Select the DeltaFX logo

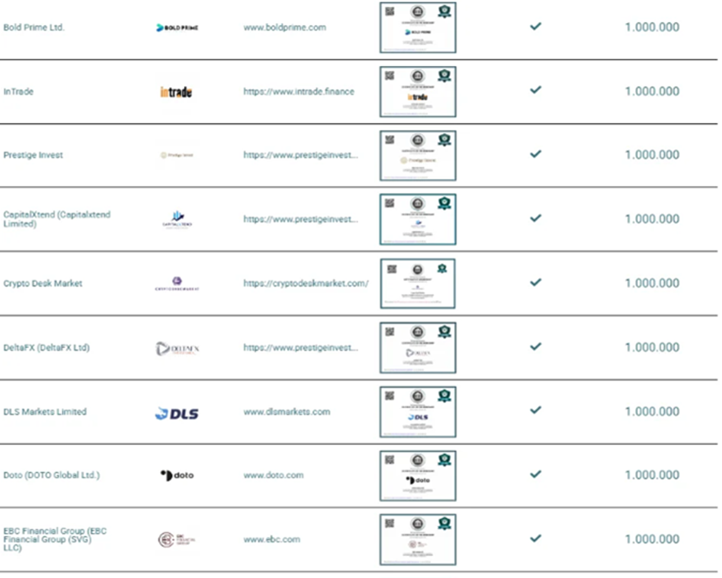(x=177, y=348)
